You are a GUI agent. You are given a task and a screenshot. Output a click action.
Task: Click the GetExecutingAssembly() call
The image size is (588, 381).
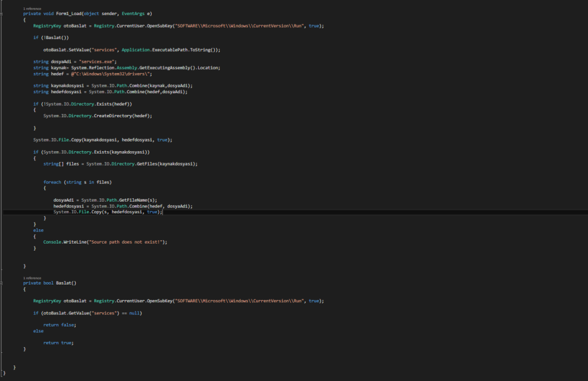[167, 68]
